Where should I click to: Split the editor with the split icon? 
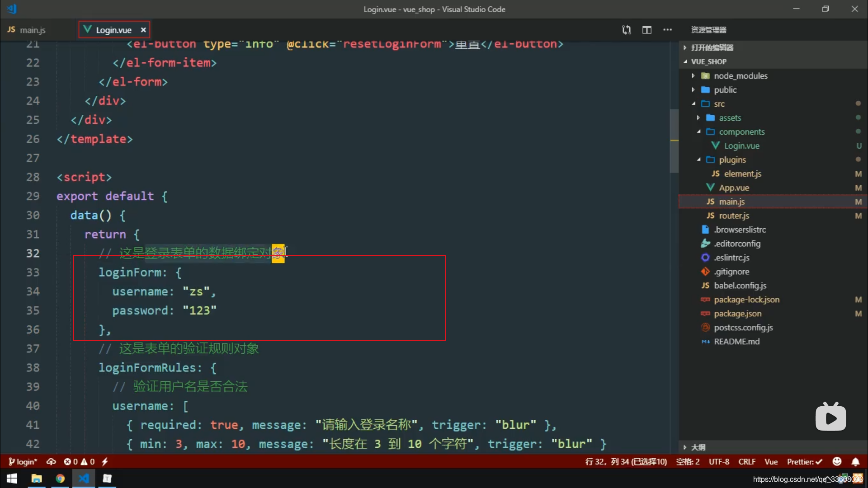click(647, 30)
